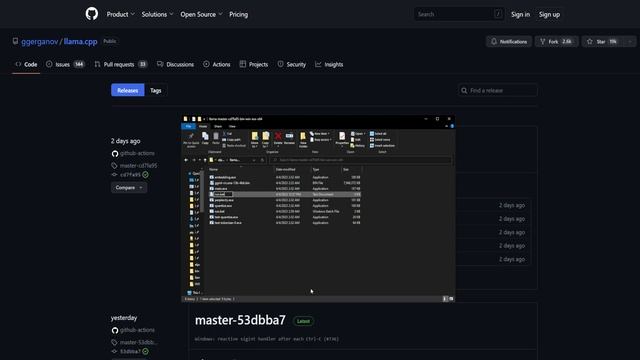Click the Sign in link
640x360 pixels.
[x=520, y=14]
